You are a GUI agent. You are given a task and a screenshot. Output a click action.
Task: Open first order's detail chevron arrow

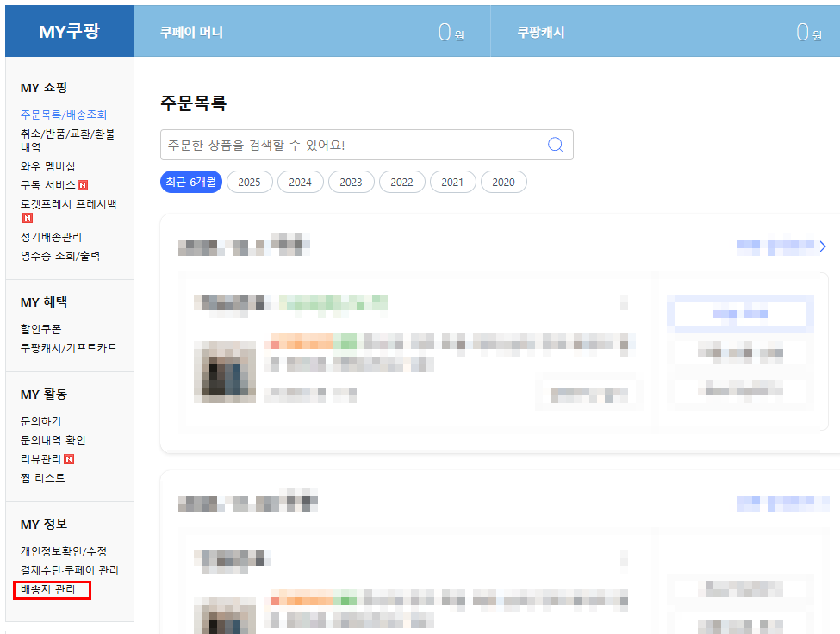[x=823, y=246]
